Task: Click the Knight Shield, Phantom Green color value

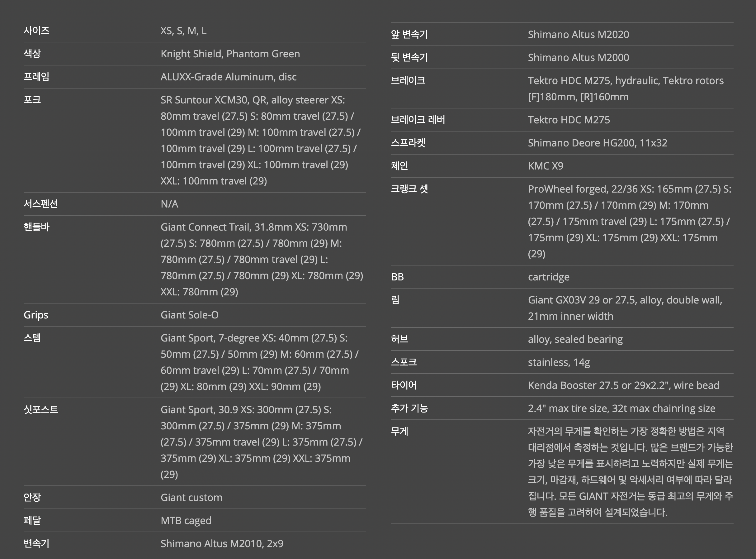Action: coord(230,54)
